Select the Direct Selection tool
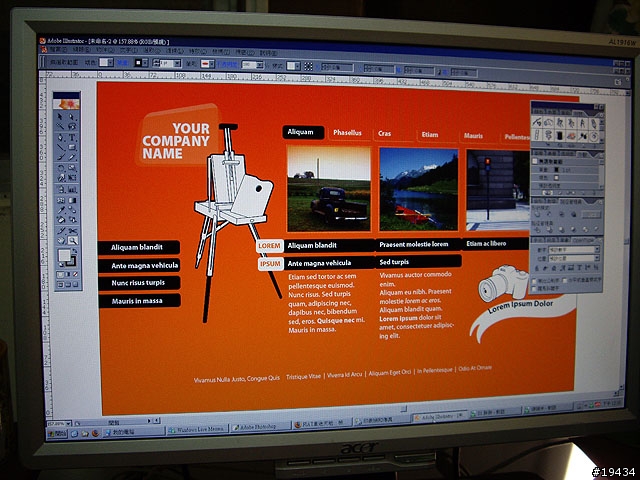The height and width of the screenshot is (480, 640). 72,117
